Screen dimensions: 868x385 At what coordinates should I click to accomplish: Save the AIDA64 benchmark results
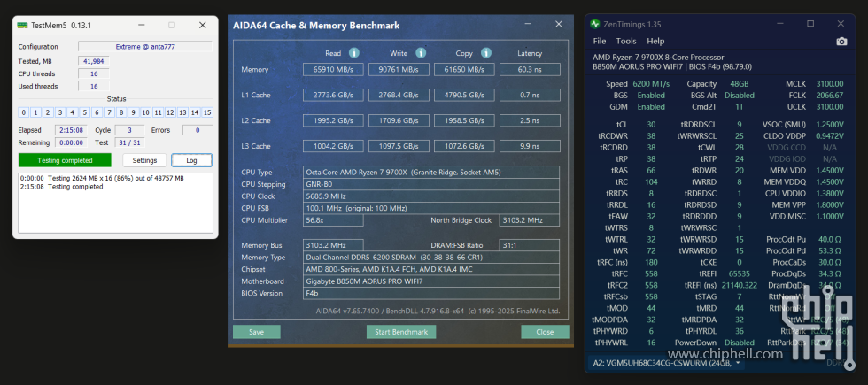(256, 332)
